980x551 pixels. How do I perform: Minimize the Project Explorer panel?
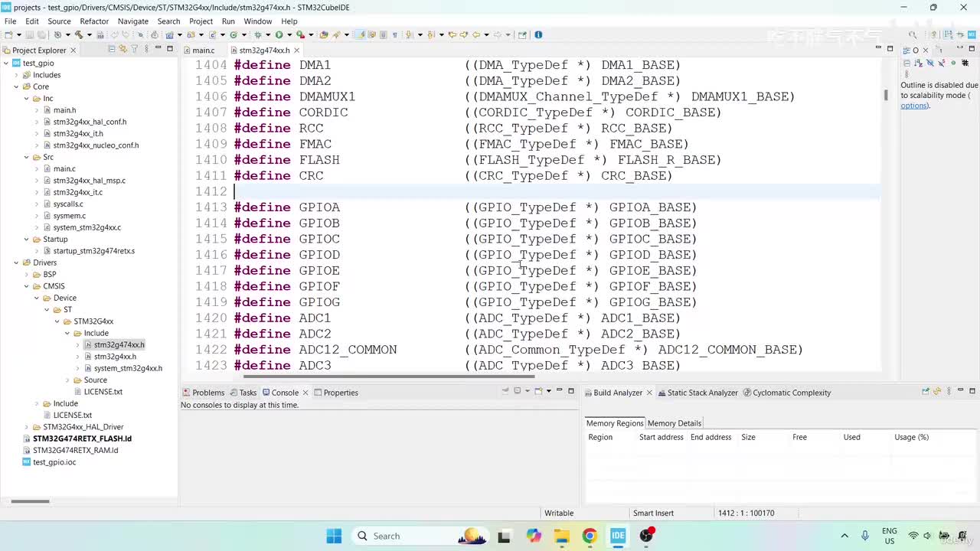pyautogui.click(x=158, y=48)
